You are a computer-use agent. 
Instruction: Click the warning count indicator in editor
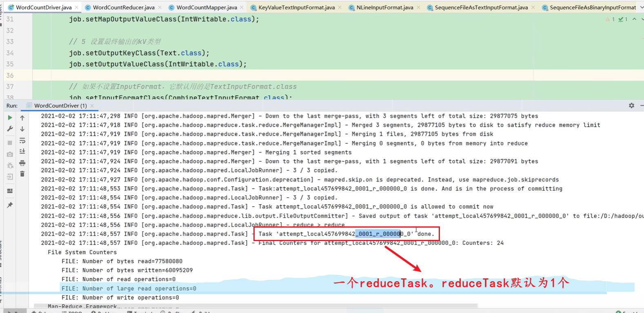coord(611,19)
